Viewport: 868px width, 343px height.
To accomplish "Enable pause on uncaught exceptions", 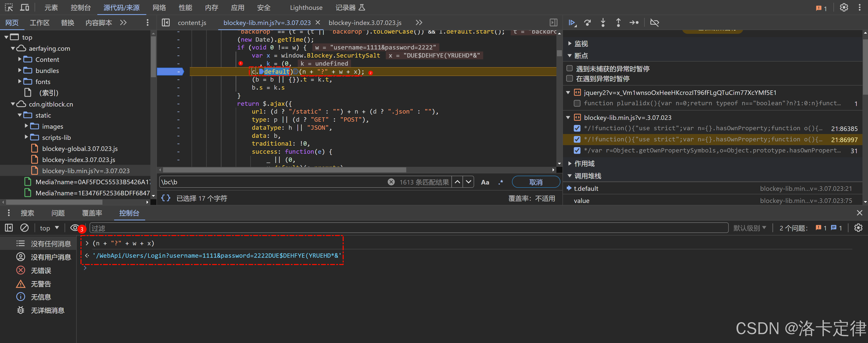I will (569, 68).
